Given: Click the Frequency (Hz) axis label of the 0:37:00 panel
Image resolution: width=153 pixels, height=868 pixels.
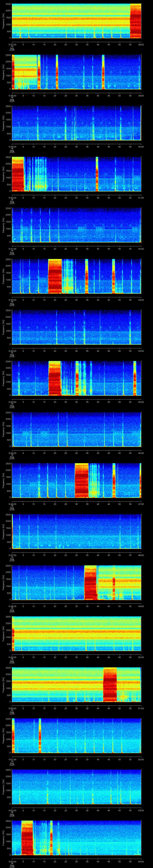Looking at the screenshot, I should pyautogui.click(x=3, y=21).
